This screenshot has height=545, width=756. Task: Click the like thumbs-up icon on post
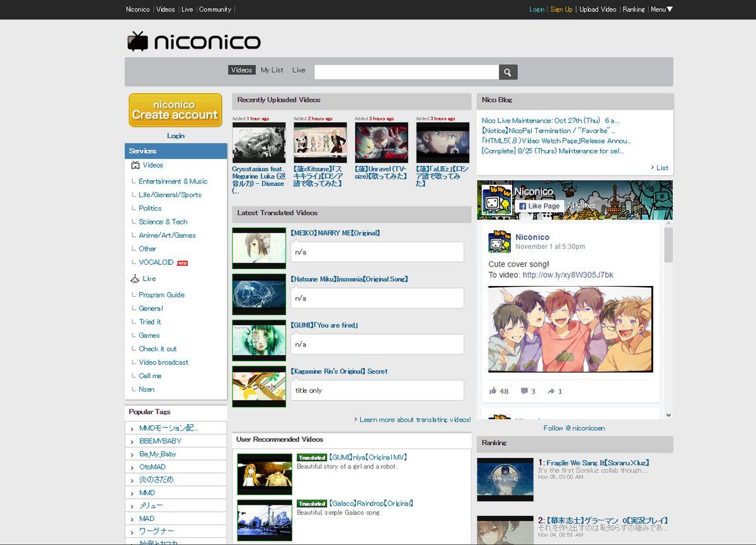tap(493, 391)
